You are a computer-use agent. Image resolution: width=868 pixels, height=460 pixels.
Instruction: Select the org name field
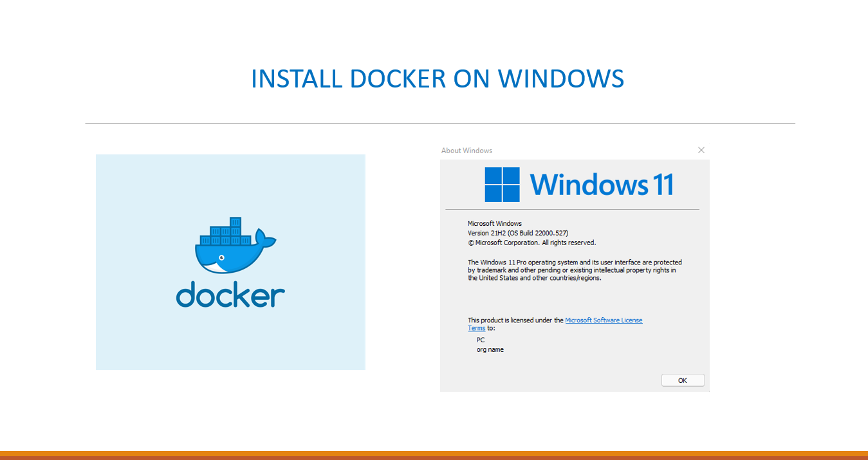pos(490,349)
